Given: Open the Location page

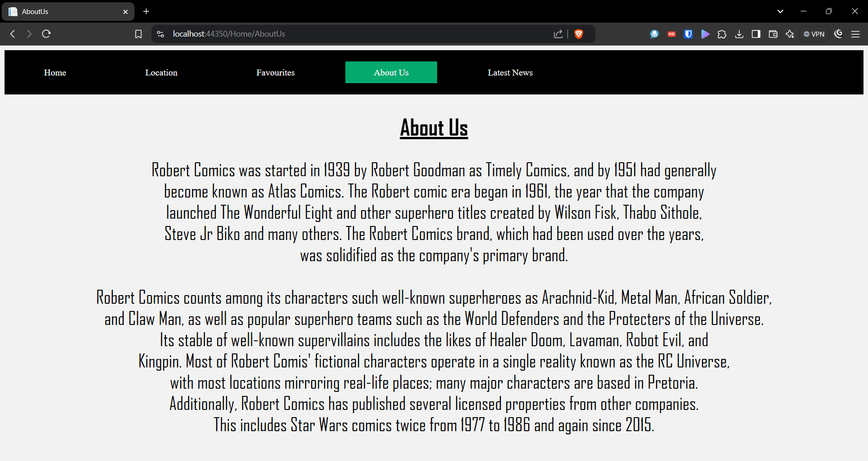Looking at the screenshot, I should 161,72.
